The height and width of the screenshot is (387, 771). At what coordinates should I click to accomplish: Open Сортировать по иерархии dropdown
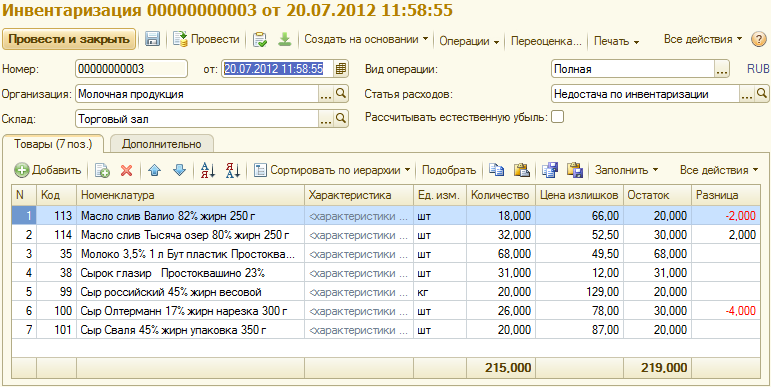(x=333, y=170)
